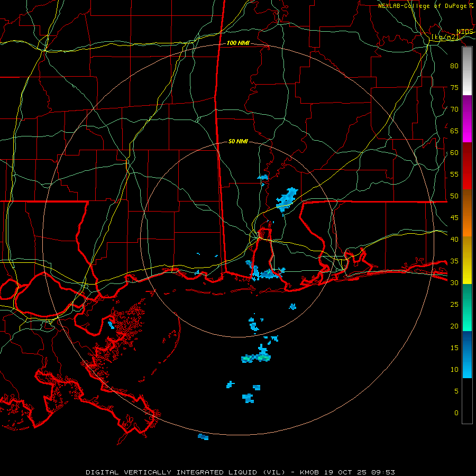Click the 30 value on the color scale
Screen dimensions: 476x476
454,283
